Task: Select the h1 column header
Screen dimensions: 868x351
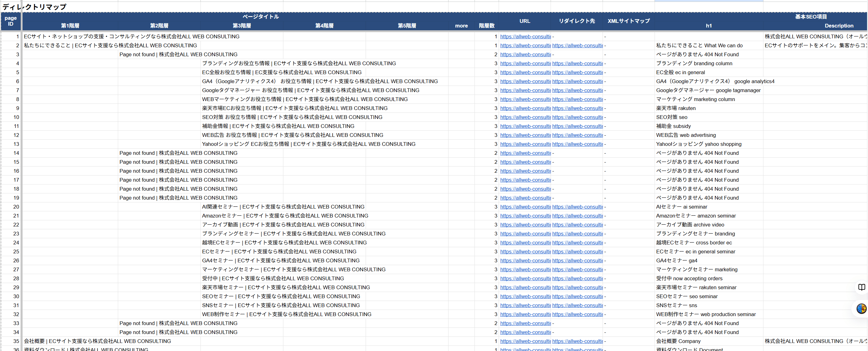Action: coord(709,26)
